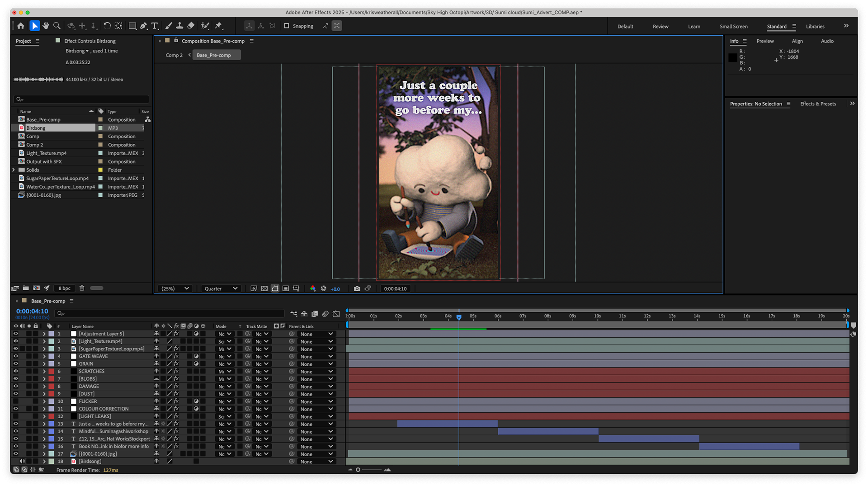Select the Puppet Pin tool
Screen dimensions: 868x486
point(219,26)
